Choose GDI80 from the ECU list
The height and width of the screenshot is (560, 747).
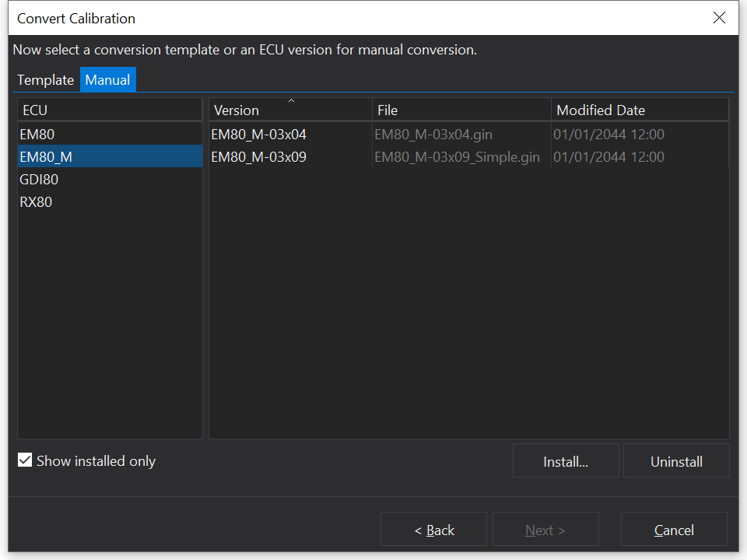click(x=39, y=180)
